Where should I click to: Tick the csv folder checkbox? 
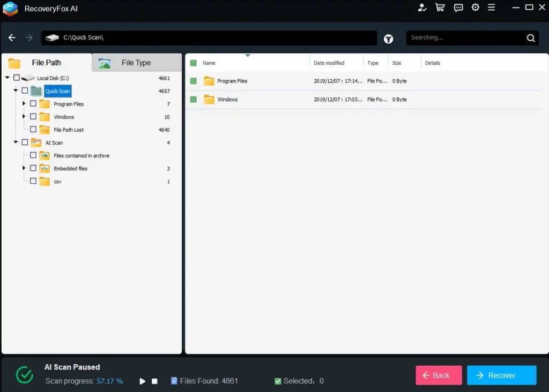(33, 181)
